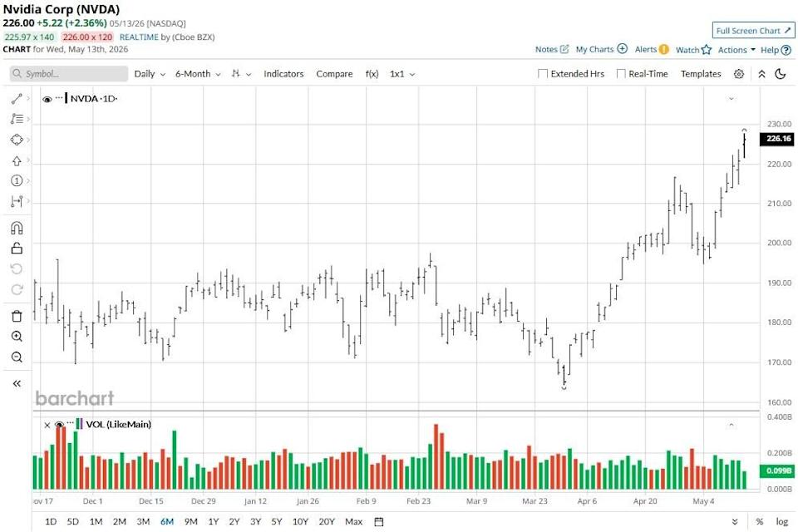Select the 1D range
Screen dimensions: 798x532
click(x=51, y=522)
